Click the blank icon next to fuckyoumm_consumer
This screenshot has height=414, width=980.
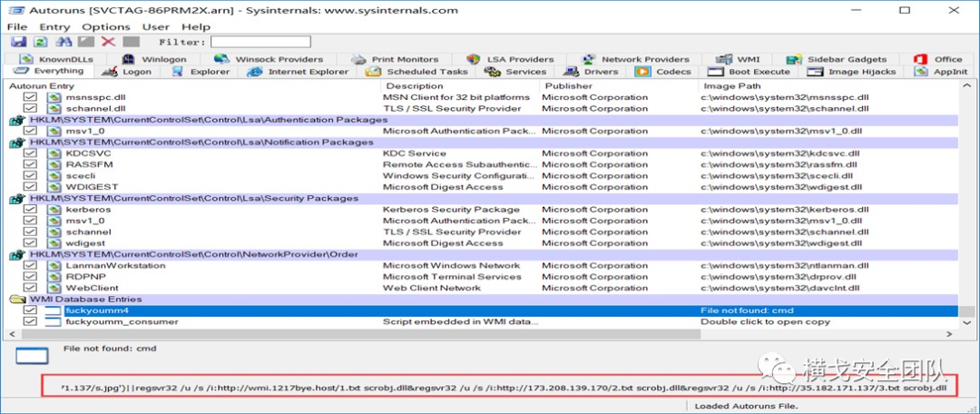(x=54, y=322)
